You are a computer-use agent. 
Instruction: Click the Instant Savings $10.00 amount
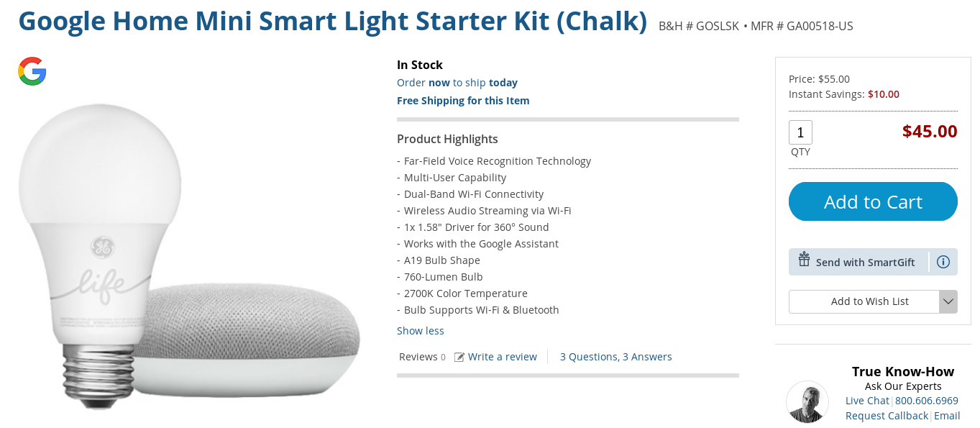click(x=883, y=94)
